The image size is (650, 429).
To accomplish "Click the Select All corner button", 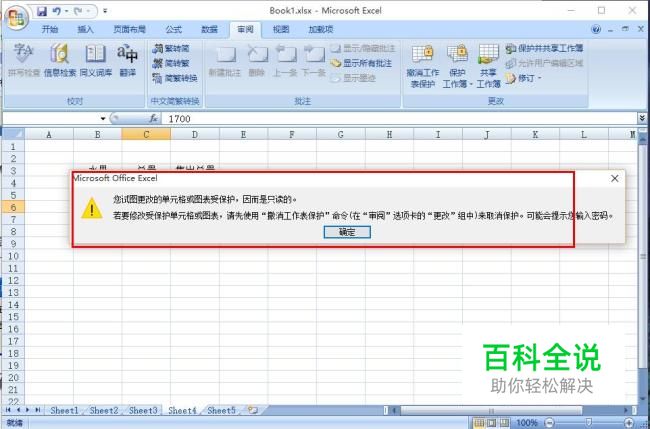I will pos(13,134).
